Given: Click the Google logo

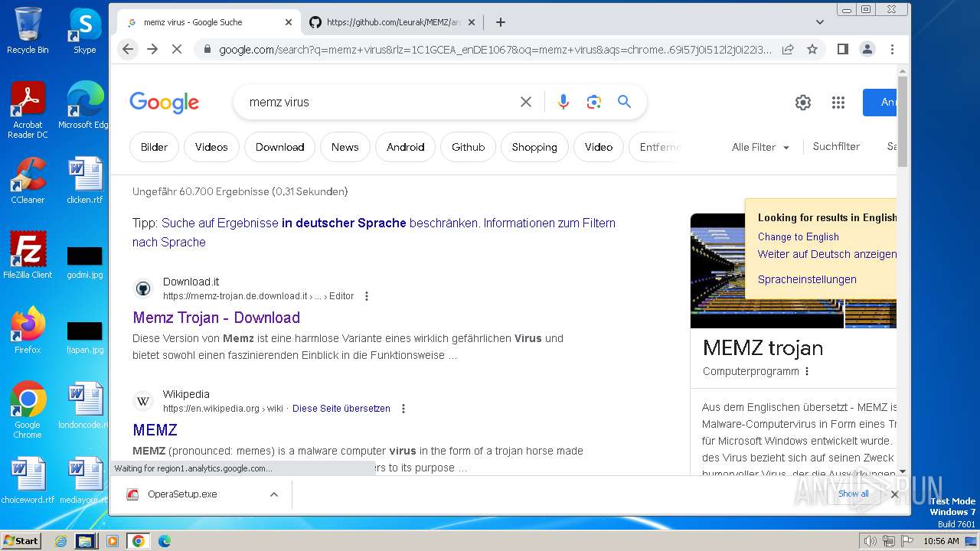Looking at the screenshot, I should pyautogui.click(x=164, y=103).
